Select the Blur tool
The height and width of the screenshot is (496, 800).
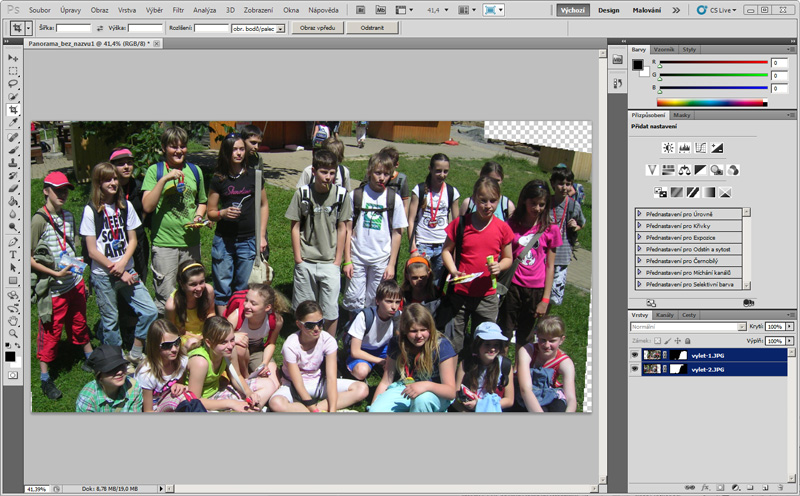pyautogui.click(x=13, y=214)
